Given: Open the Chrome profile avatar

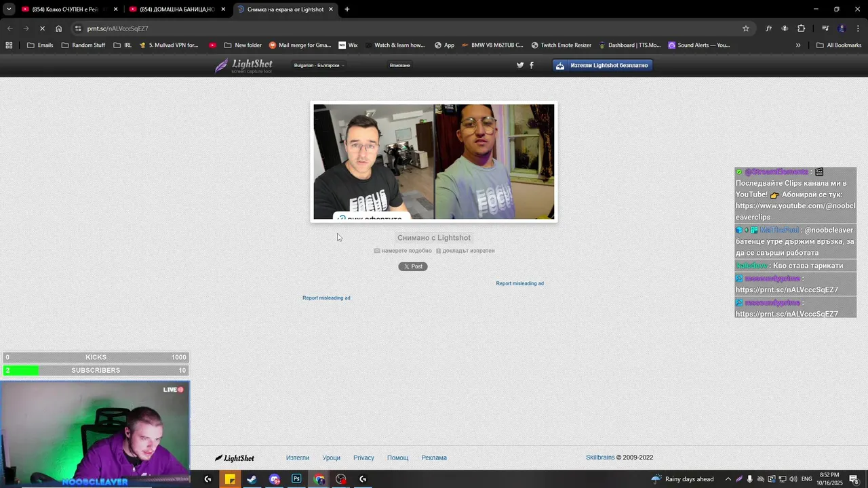Looking at the screenshot, I should click(842, 28).
